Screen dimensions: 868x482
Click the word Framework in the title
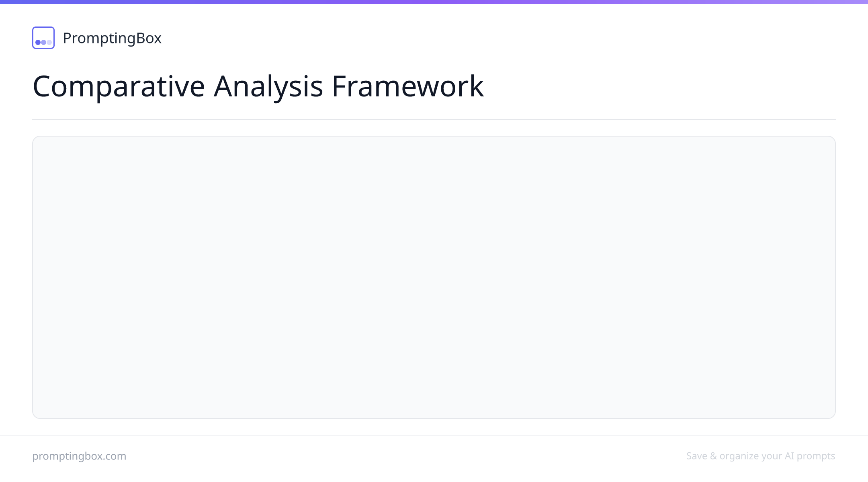point(408,86)
